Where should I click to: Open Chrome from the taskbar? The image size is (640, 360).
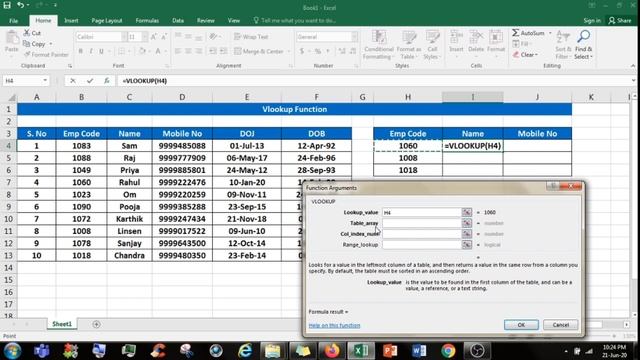click(448, 351)
